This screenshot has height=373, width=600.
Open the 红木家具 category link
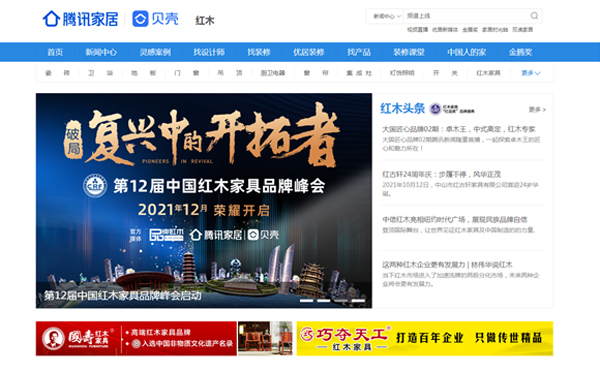488,73
